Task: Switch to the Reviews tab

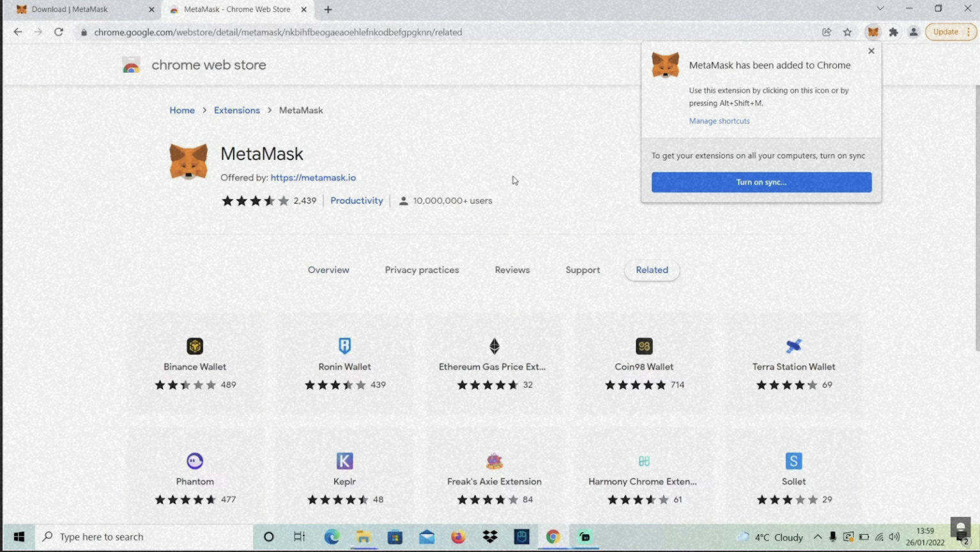Action: 512,270
